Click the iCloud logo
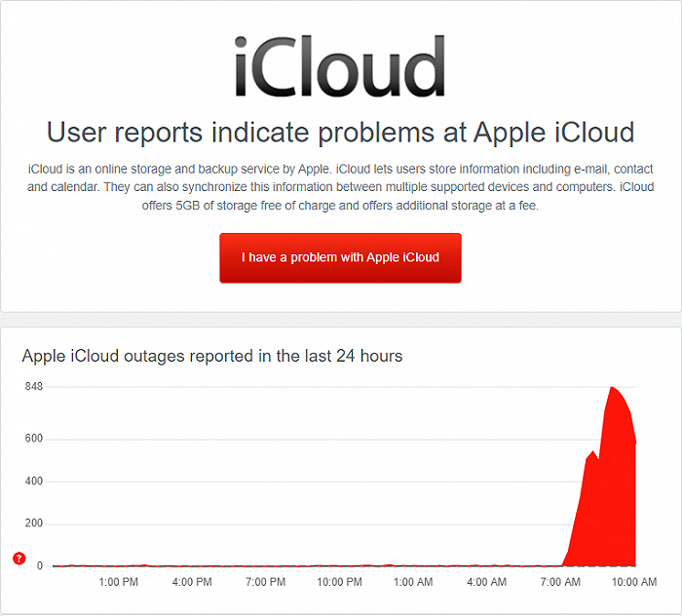This screenshot has height=616, width=682. coord(340,66)
